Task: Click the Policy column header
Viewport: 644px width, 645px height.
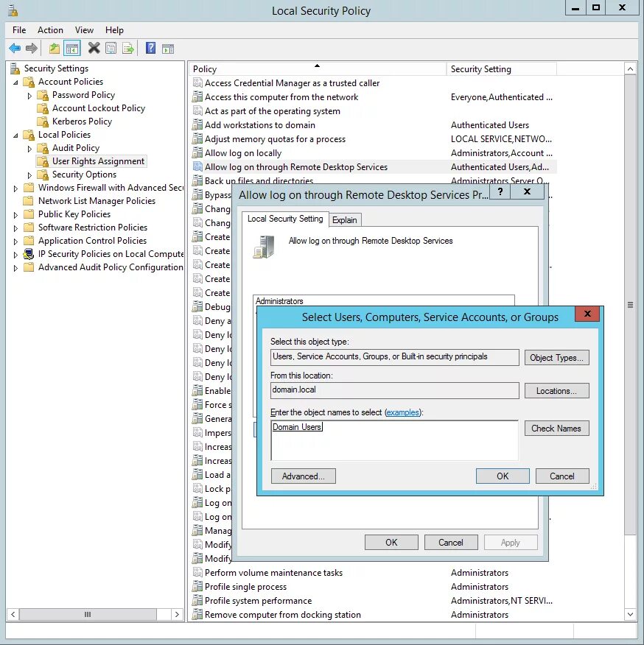Action: [317, 68]
